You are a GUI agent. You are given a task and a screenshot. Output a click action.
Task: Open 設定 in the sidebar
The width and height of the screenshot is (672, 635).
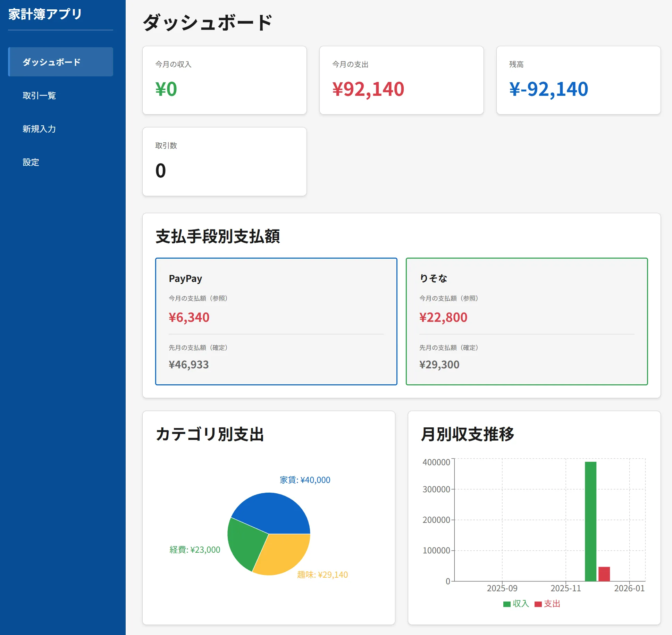[31, 162]
